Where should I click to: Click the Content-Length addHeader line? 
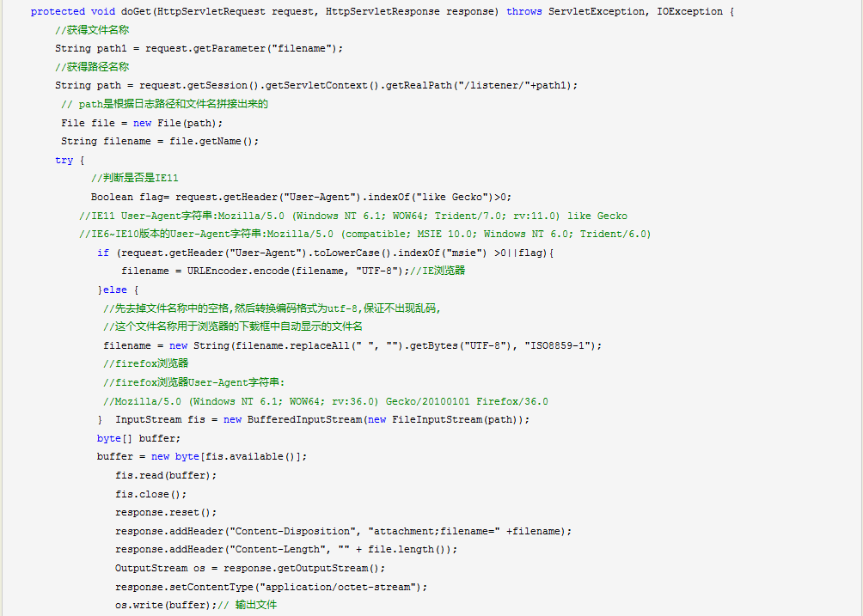pos(286,550)
